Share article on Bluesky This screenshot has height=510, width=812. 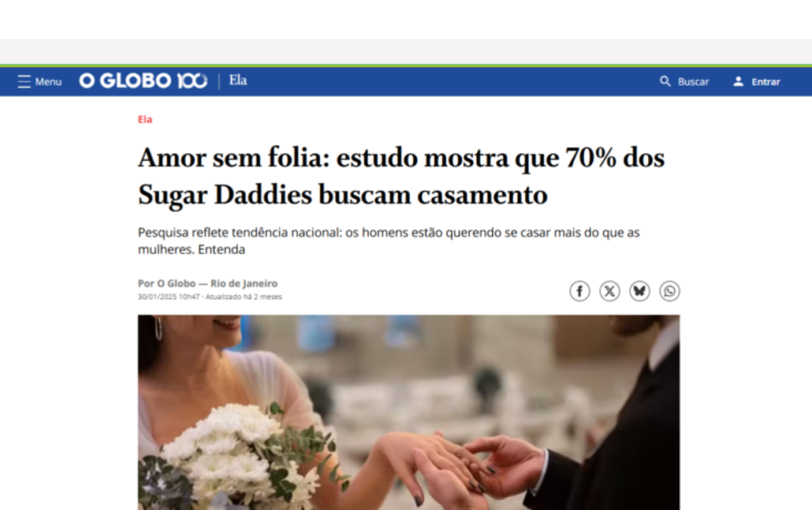click(x=640, y=291)
